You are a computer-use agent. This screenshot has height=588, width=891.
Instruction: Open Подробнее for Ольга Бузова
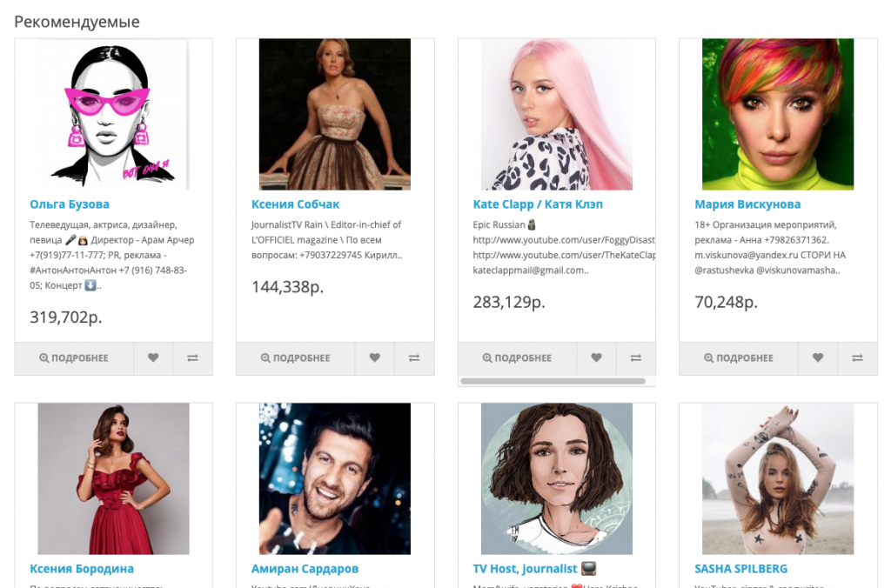(x=74, y=357)
